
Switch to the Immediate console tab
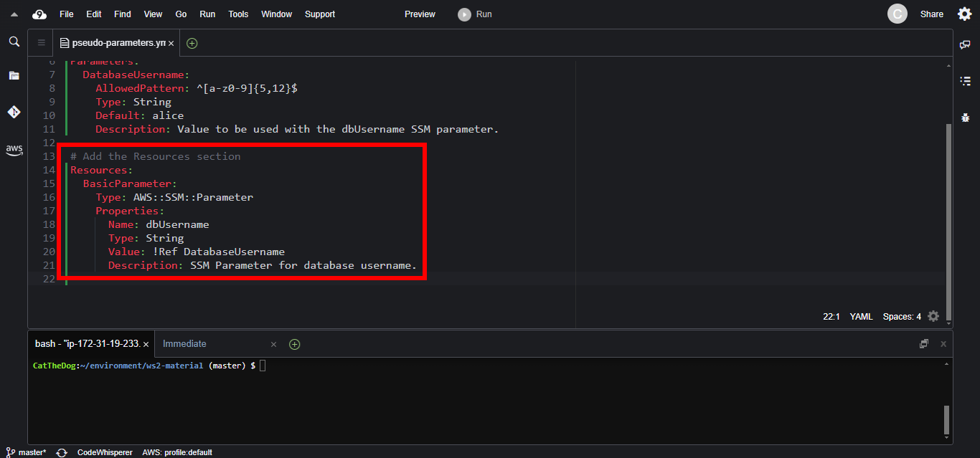(184, 344)
